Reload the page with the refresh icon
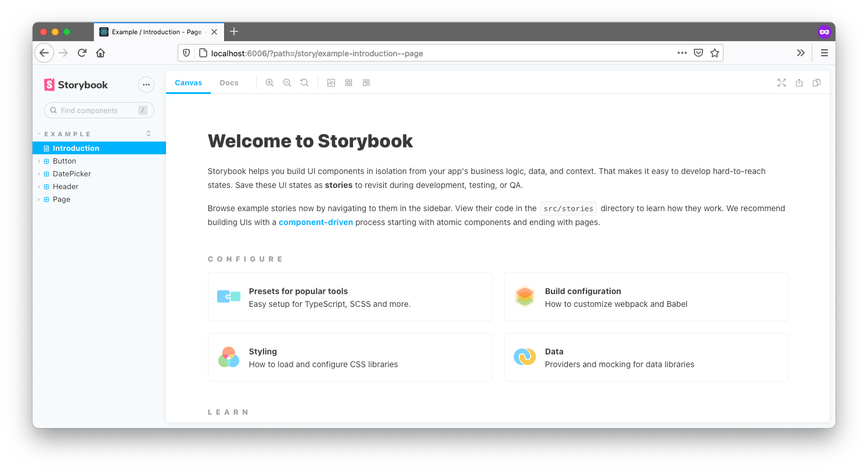The image size is (868, 471). (82, 53)
